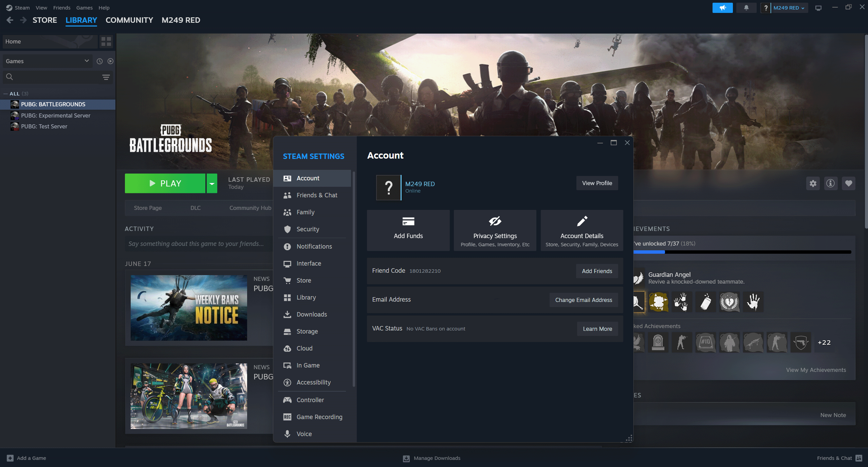Click the green PLAY button
Image resolution: width=868 pixels, height=467 pixels.
165,183
